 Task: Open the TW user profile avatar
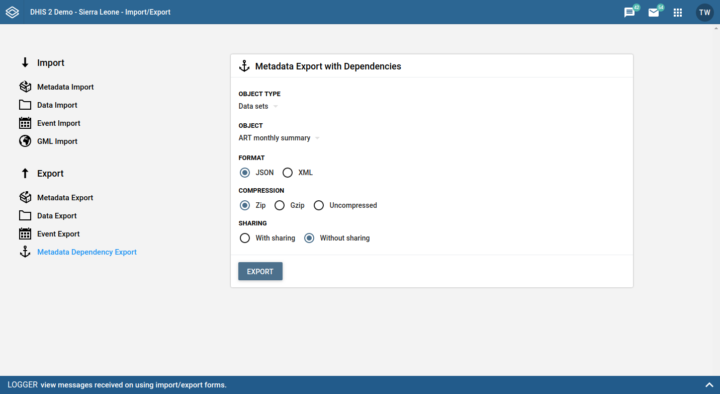point(704,12)
